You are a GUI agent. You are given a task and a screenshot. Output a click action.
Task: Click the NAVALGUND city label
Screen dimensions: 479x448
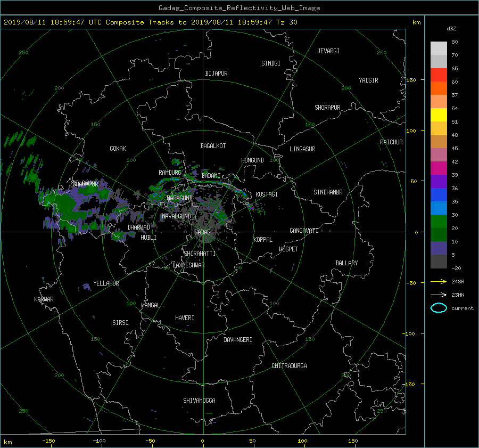coord(176,216)
